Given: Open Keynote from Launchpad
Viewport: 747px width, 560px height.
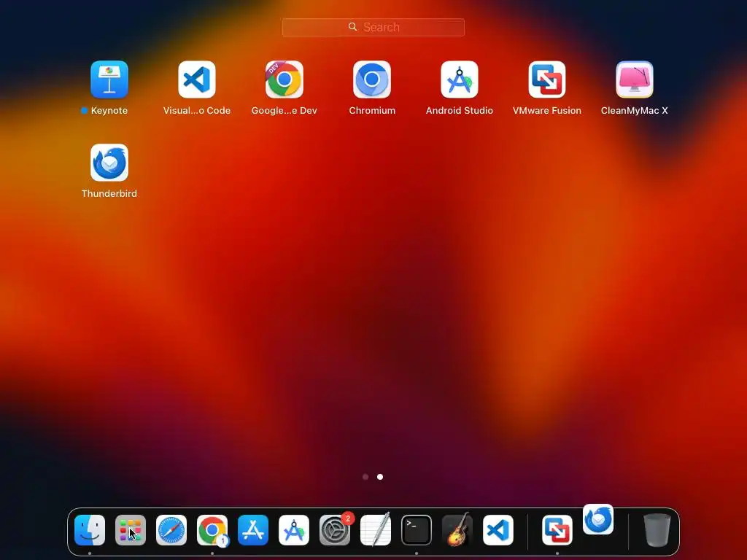Looking at the screenshot, I should pos(109,79).
